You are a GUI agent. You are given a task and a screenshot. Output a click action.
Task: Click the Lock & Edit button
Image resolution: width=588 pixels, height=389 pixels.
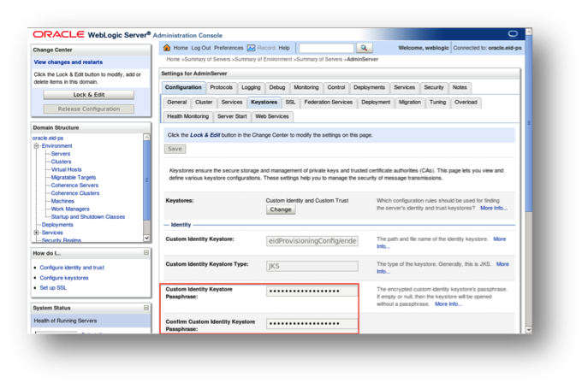pos(89,95)
